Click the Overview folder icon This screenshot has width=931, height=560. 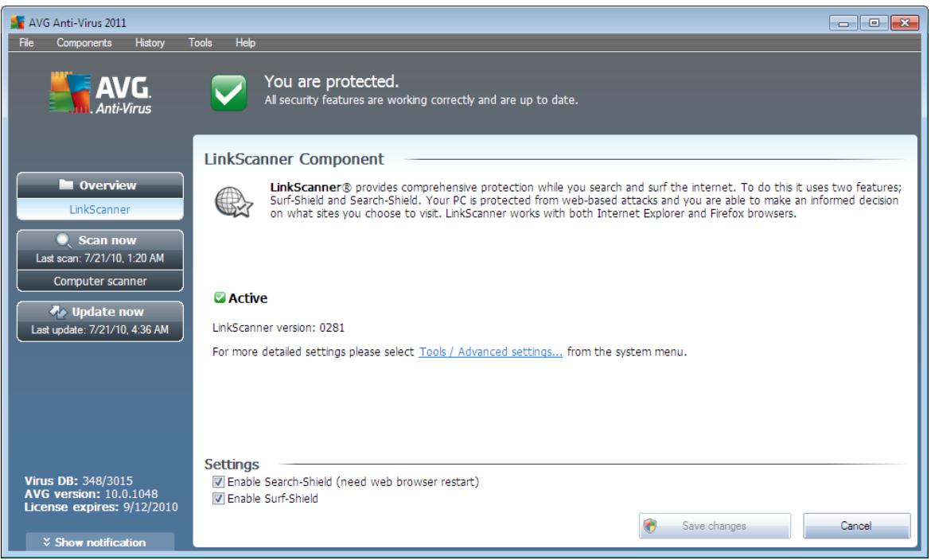point(66,185)
